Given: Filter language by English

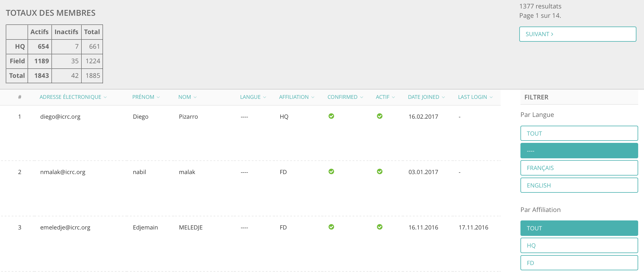Looking at the screenshot, I should click(579, 185).
